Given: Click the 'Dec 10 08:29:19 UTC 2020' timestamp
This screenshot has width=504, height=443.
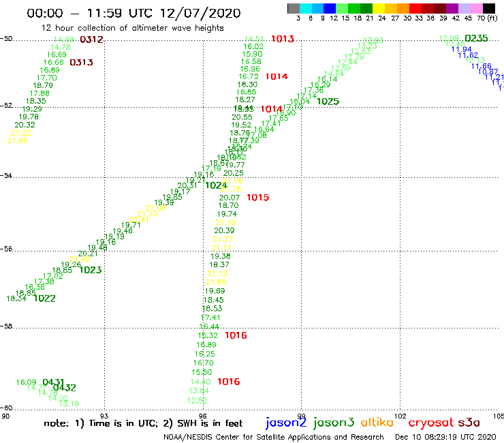Looking at the screenshot, I should pyautogui.click(x=445, y=437).
